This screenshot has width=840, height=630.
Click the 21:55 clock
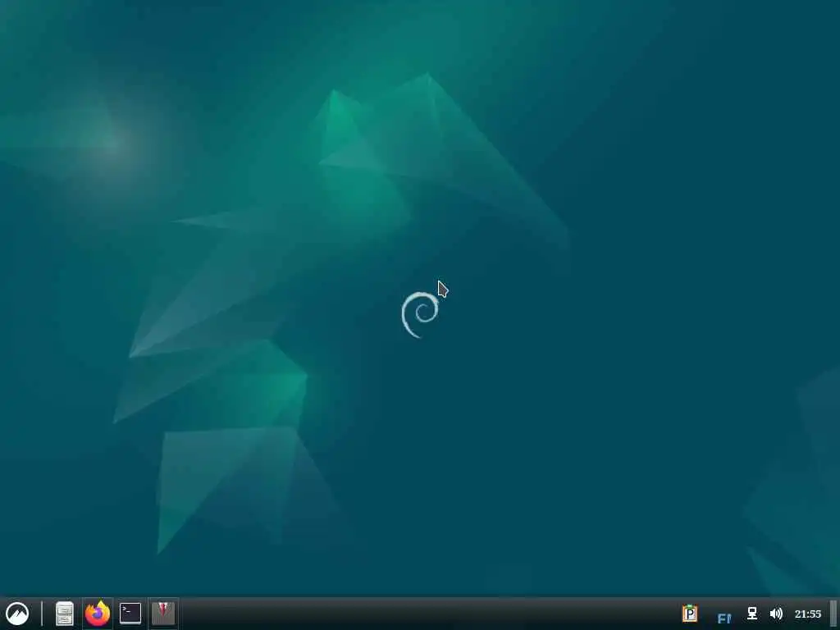click(808, 614)
